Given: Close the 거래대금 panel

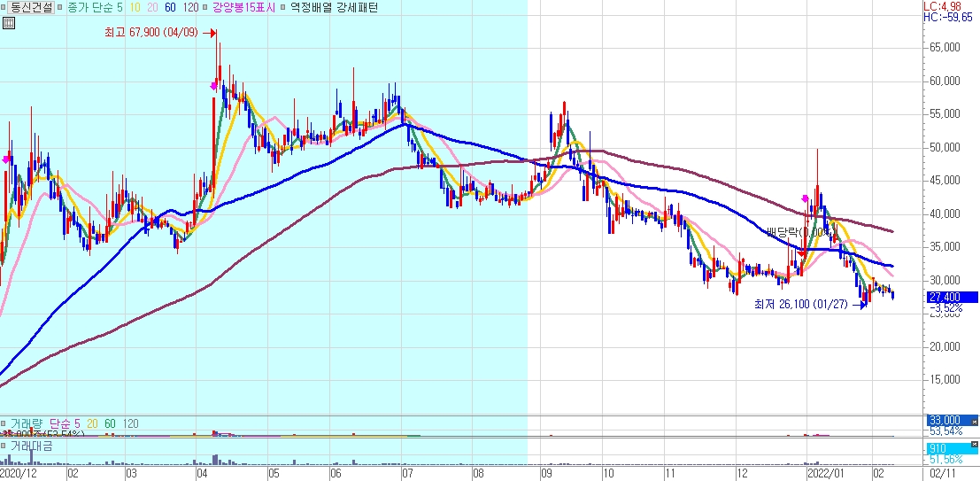Looking at the screenshot, I should (x=975, y=444).
